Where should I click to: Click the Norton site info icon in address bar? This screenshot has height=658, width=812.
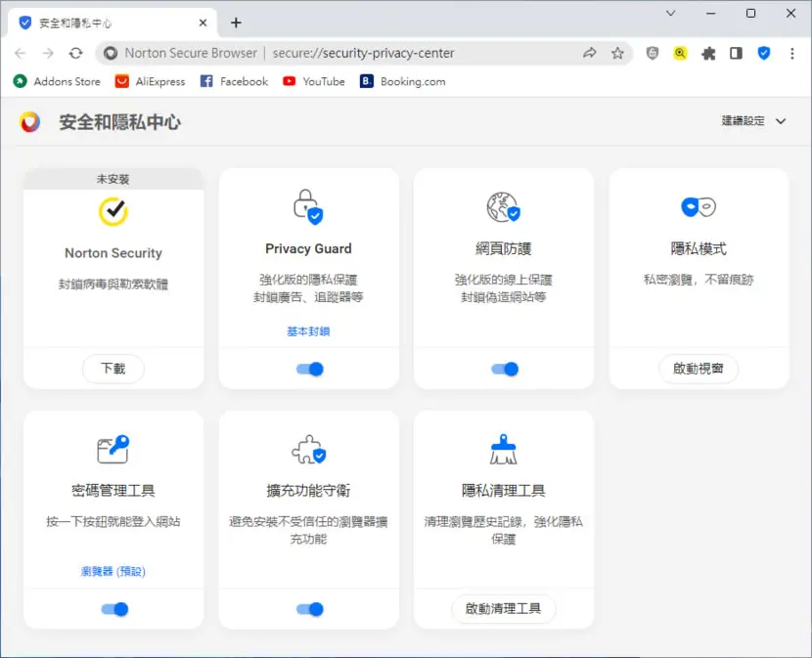111,53
